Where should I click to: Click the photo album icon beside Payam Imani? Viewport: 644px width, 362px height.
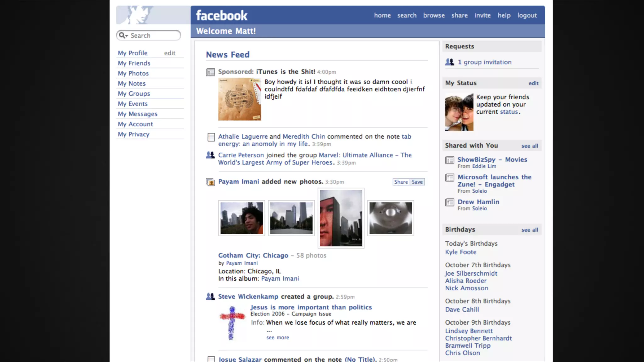[x=210, y=182]
